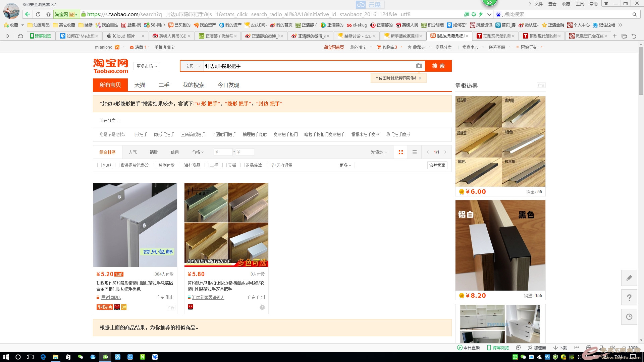Open WeChat from the Windows taskbar

[x=80, y=357]
